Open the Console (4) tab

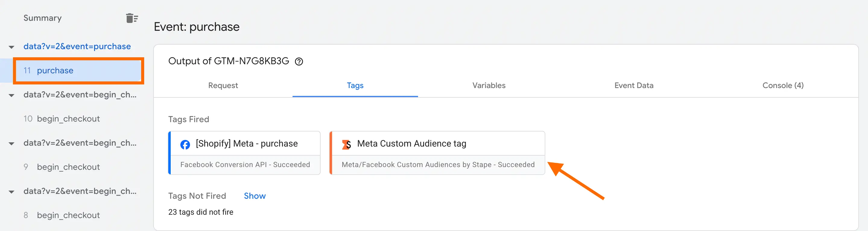(782, 86)
